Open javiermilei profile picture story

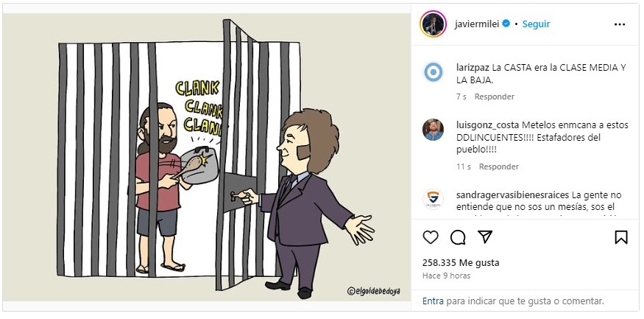coord(433,24)
